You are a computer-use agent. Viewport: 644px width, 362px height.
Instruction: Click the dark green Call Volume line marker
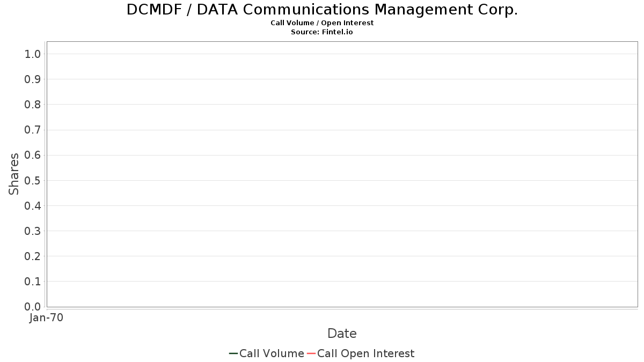click(x=233, y=353)
